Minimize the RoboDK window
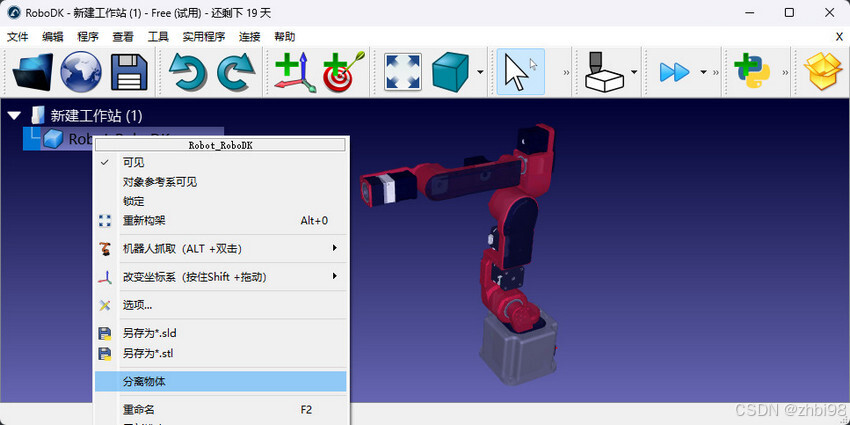Image resolution: width=850 pixels, height=425 pixels. [750, 12]
